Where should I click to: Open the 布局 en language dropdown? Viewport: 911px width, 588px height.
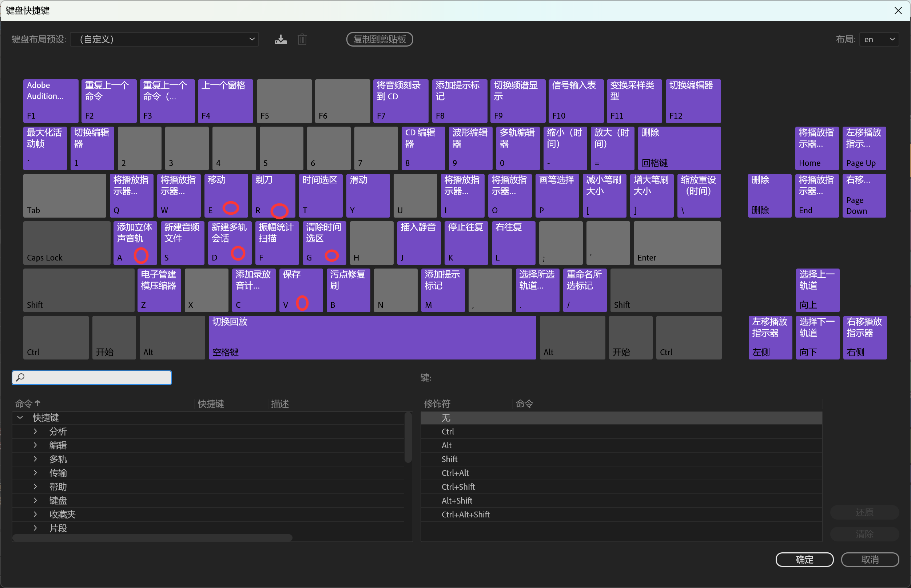[879, 39]
